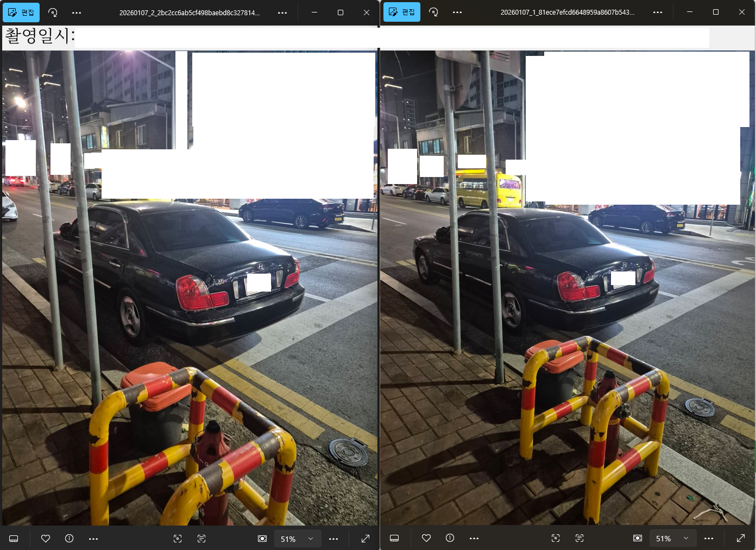
Task: Open fullscreen view for left photo
Action: tap(366, 539)
